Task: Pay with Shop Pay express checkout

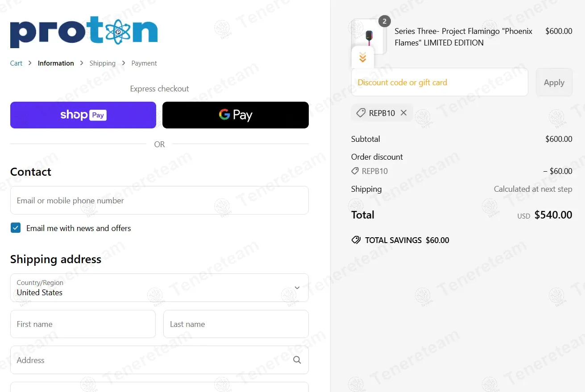Action: (x=83, y=115)
